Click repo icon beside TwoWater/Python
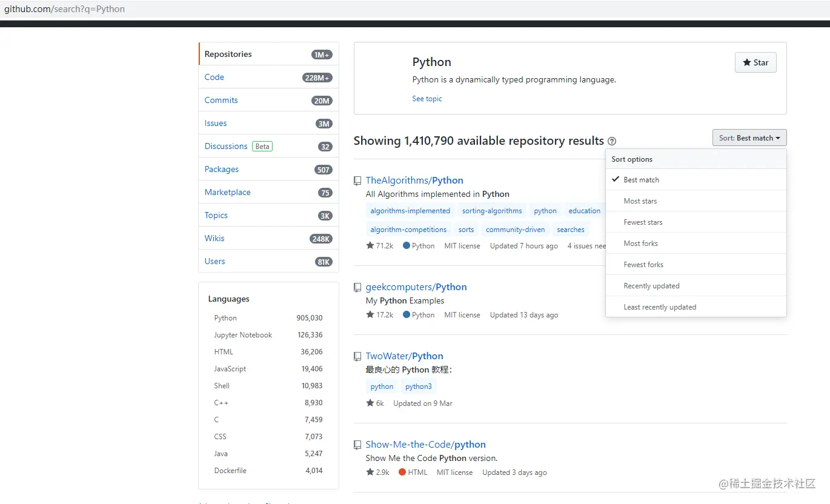Viewport: 830px width, 504px height. coord(357,356)
